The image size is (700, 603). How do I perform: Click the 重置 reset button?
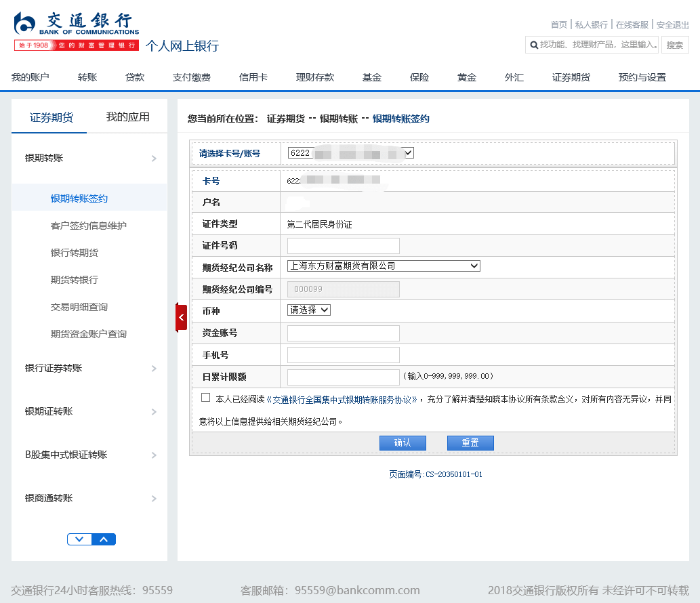pyautogui.click(x=470, y=443)
